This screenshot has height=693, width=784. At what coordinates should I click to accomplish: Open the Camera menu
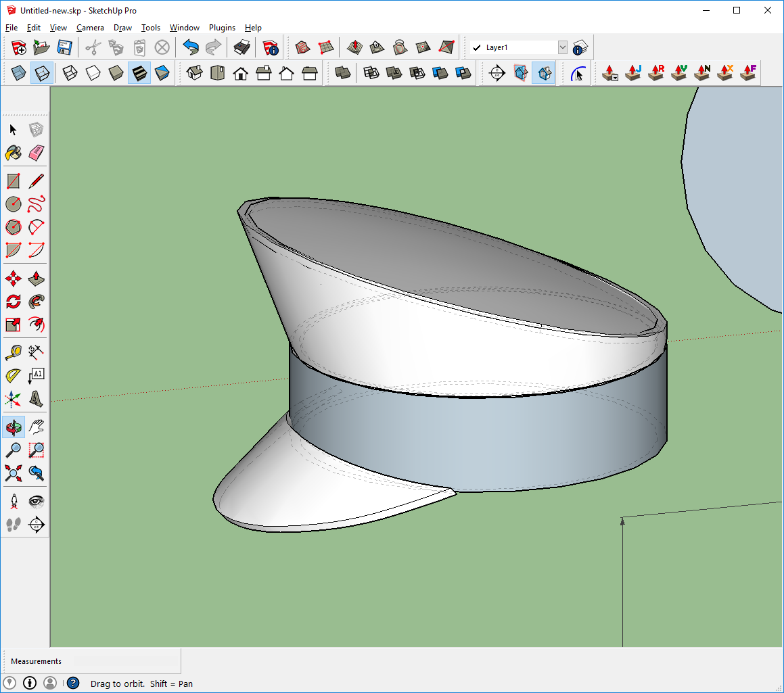point(90,28)
